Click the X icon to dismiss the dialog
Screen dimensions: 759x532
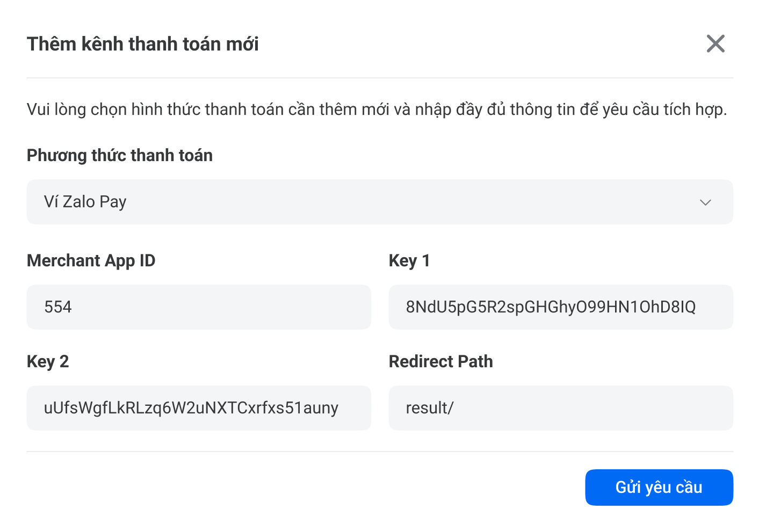point(715,44)
